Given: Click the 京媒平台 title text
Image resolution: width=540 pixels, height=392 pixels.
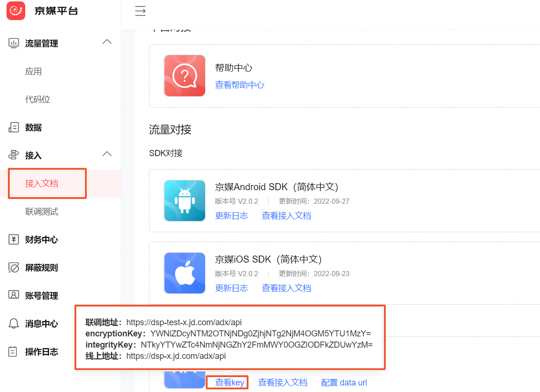Looking at the screenshot, I should pos(56,11).
